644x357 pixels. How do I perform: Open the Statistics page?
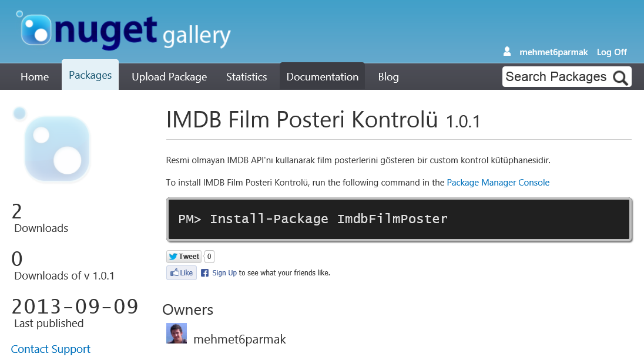pyautogui.click(x=246, y=77)
